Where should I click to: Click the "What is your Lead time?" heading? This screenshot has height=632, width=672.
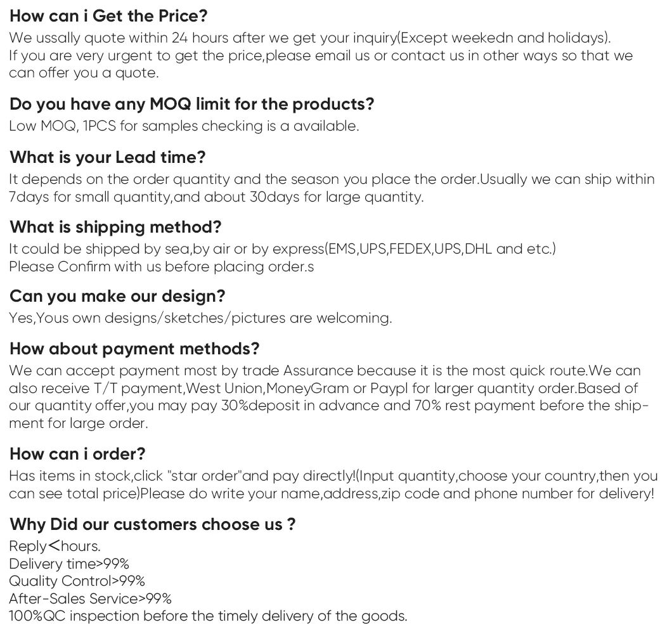coord(108,157)
